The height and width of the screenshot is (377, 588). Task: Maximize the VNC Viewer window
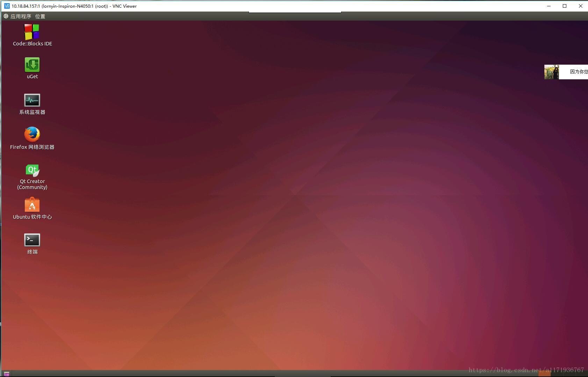tap(565, 6)
